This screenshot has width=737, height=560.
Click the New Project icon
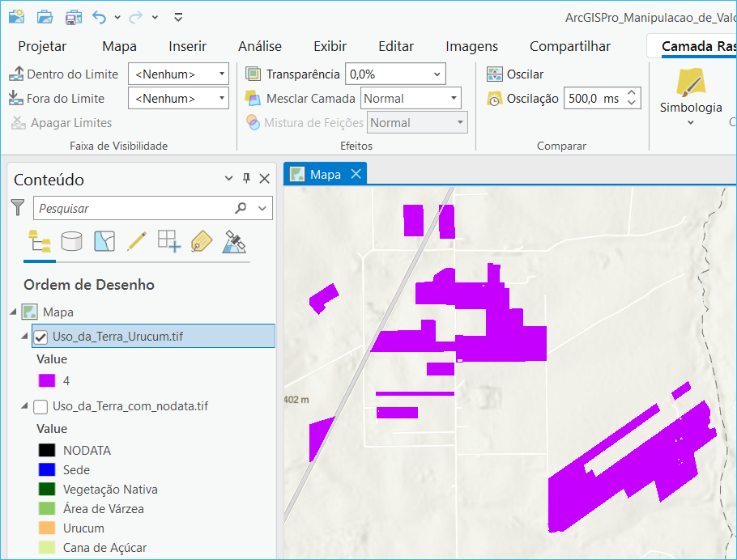(16, 17)
